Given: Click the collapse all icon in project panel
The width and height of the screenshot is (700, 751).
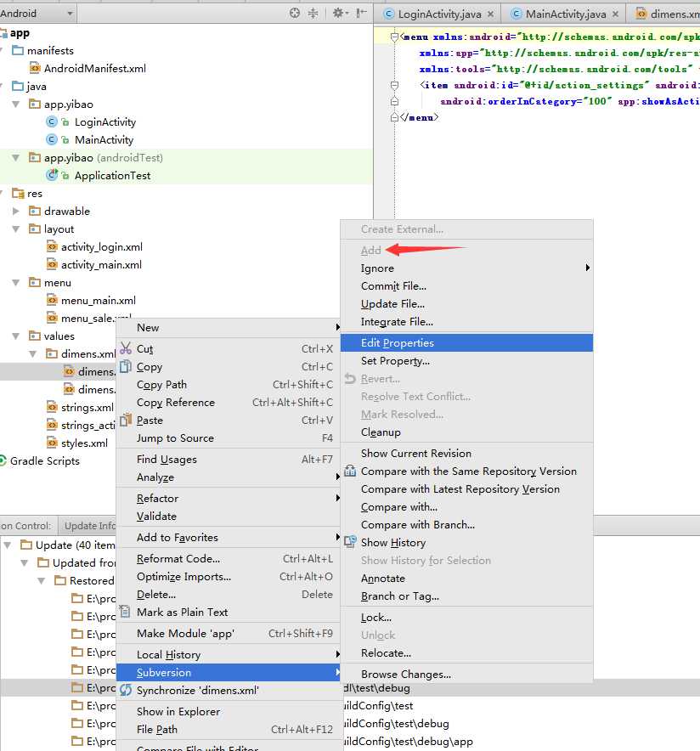Looking at the screenshot, I should click(x=313, y=13).
